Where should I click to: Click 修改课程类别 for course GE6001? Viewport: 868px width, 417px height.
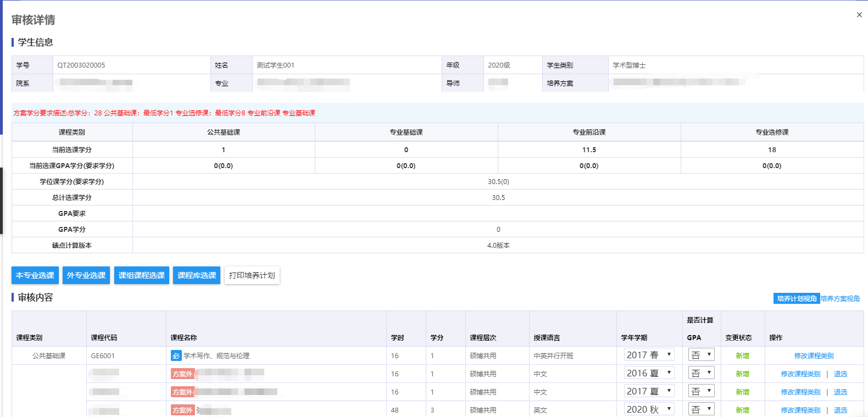814,356
